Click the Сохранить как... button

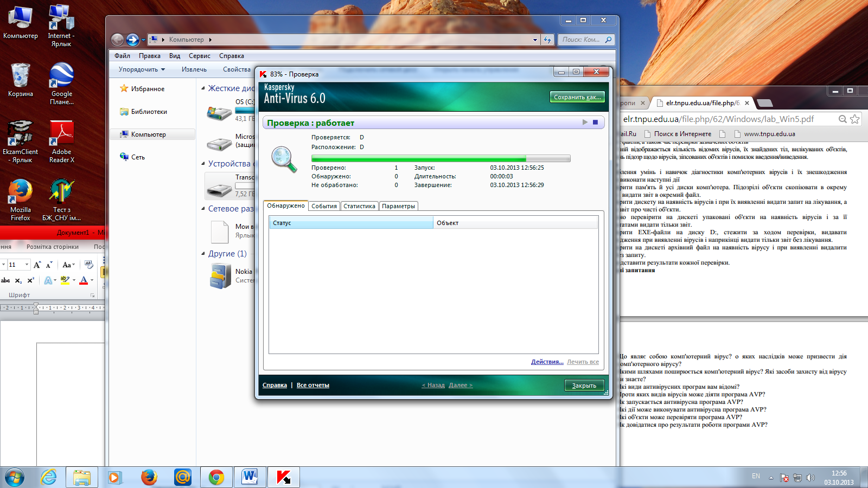[577, 97]
